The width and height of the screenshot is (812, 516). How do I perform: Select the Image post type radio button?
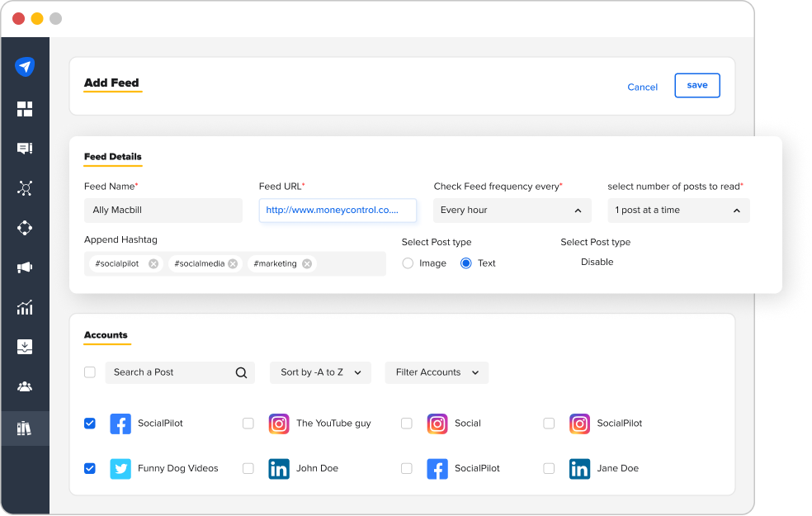coord(408,263)
